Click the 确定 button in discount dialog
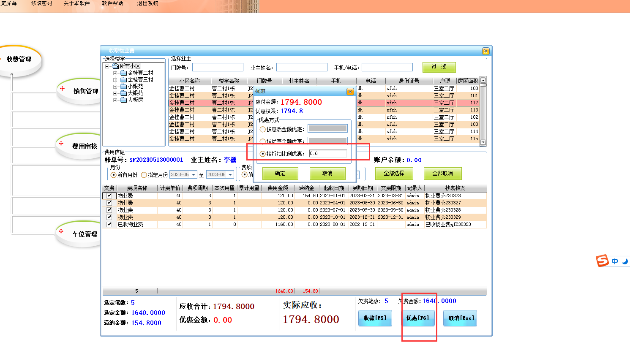Viewport: 630px width, 364px height. pyautogui.click(x=280, y=174)
